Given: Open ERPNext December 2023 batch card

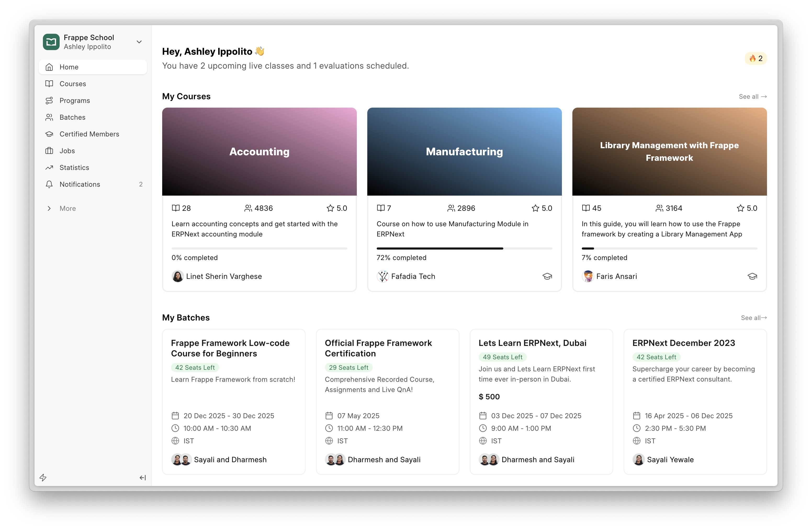Looking at the screenshot, I should 683,343.
